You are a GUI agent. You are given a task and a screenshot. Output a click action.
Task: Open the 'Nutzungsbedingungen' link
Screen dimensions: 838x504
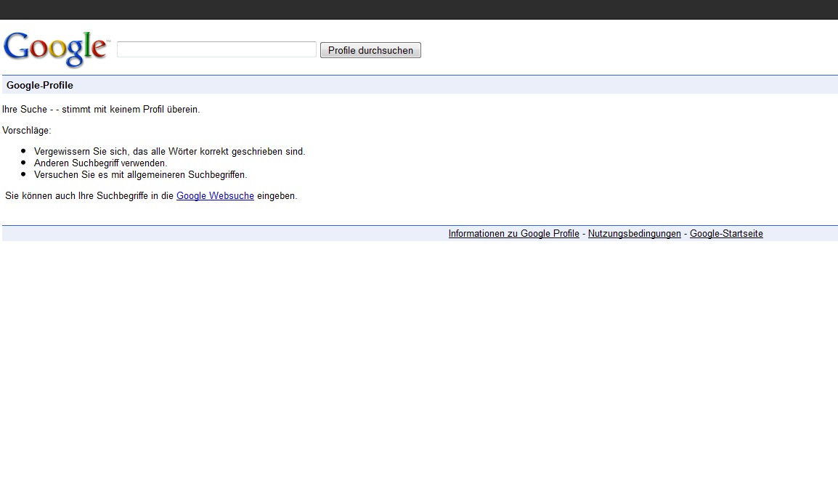click(635, 234)
